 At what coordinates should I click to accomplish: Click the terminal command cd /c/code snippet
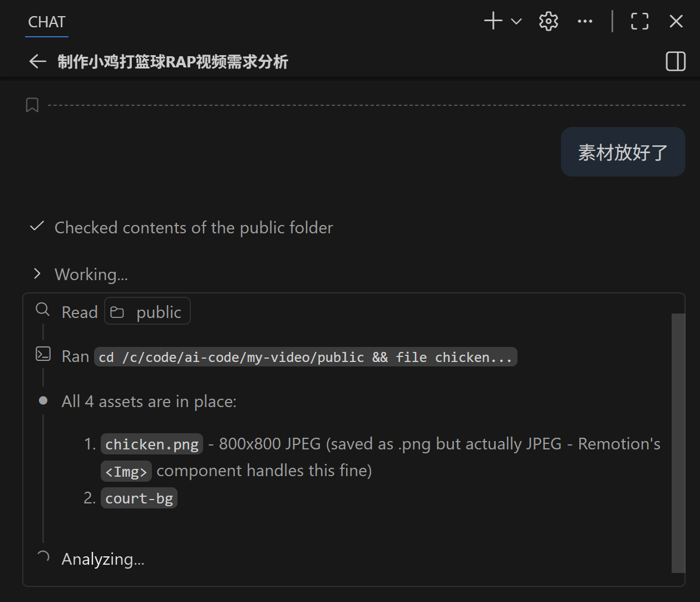click(x=305, y=357)
